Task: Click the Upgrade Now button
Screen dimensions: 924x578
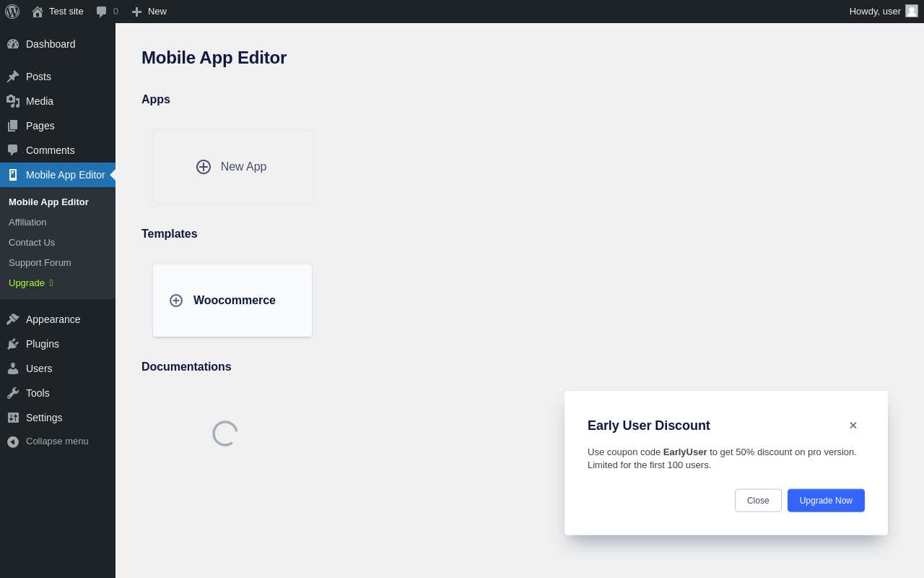Action: tap(826, 501)
